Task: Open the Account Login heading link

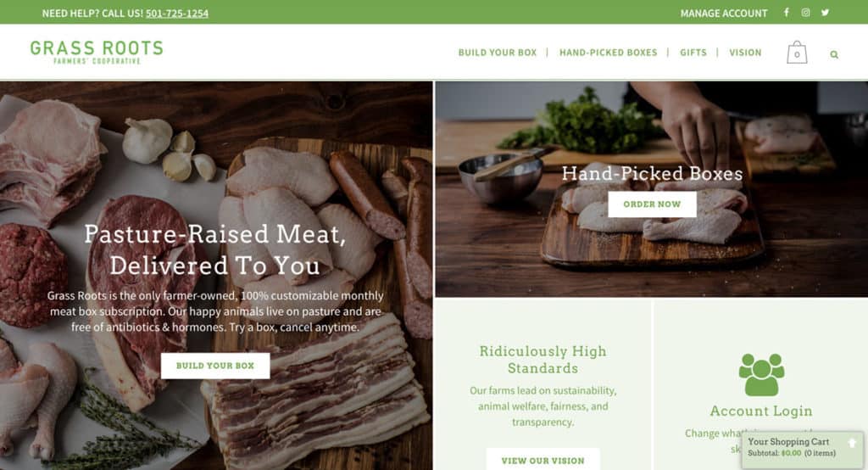Action: pyautogui.click(x=761, y=411)
